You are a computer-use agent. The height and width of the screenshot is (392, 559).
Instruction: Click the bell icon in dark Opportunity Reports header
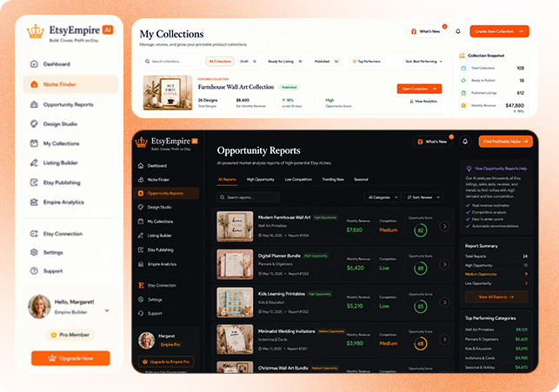point(465,142)
